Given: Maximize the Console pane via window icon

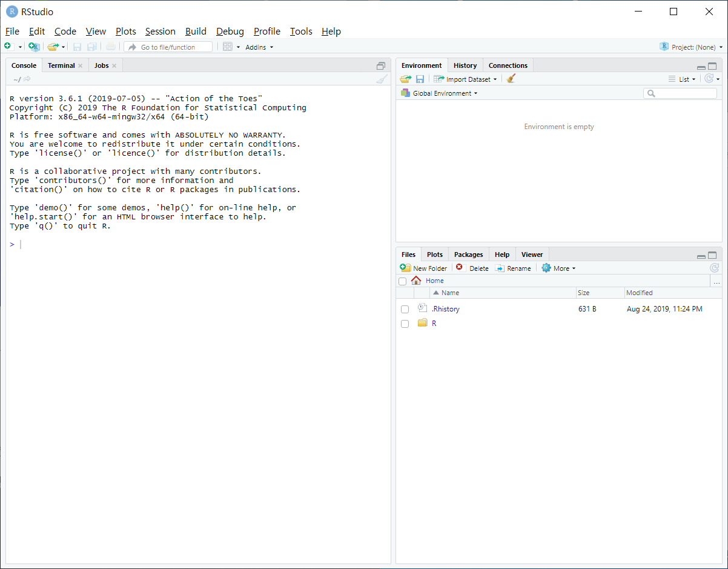Looking at the screenshot, I should [x=381, y=65].
